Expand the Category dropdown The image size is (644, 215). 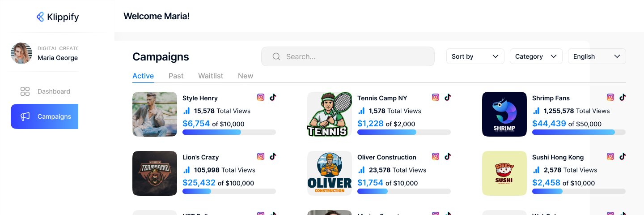[x=536, y=56]
